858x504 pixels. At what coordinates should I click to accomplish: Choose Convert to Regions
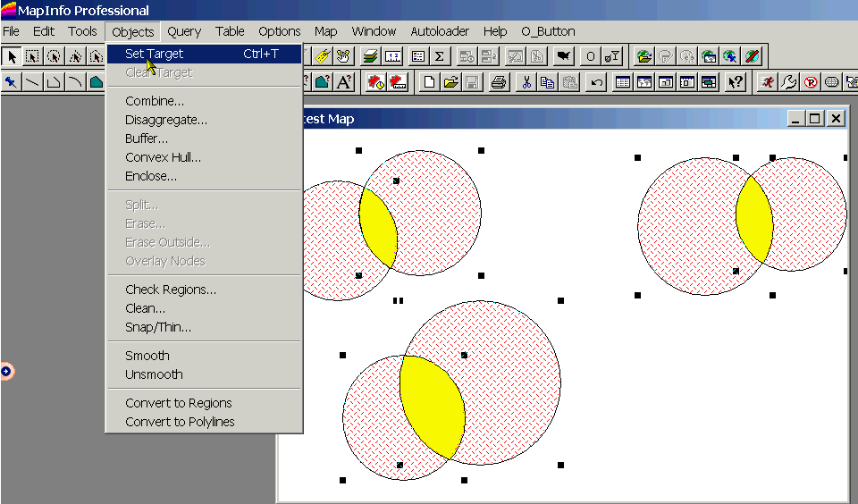coord(178,403)
